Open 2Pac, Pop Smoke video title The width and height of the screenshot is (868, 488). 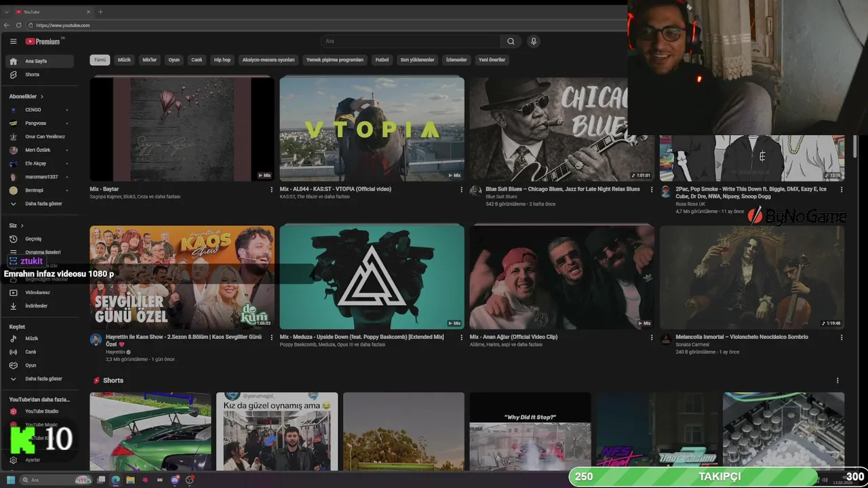(x=751, y=192)
